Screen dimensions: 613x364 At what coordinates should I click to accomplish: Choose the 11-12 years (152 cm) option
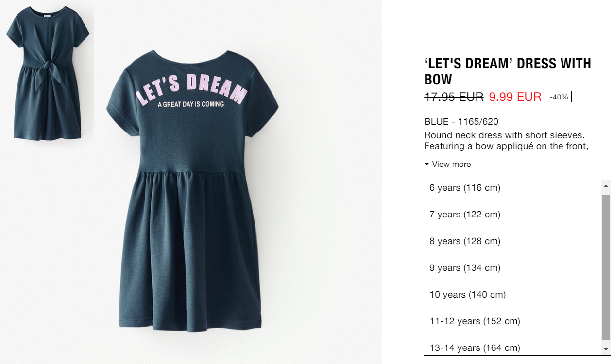click(x=513, y=321)
